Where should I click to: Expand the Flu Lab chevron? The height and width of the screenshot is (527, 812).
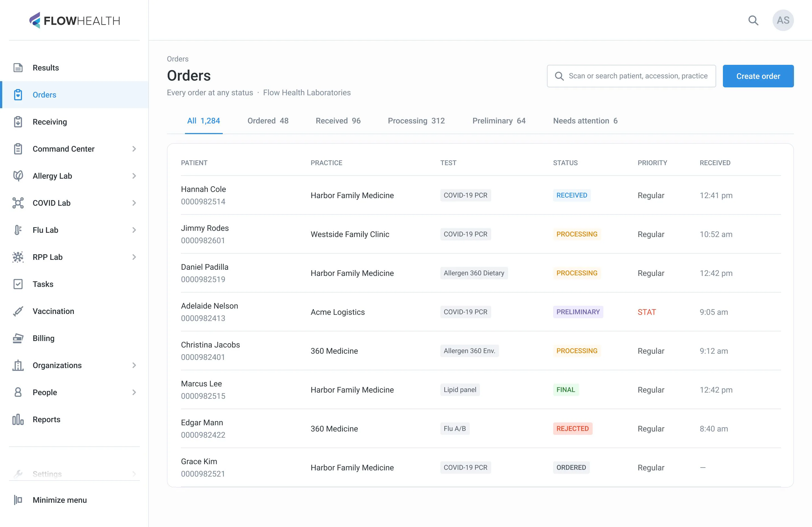pos(134,230)
